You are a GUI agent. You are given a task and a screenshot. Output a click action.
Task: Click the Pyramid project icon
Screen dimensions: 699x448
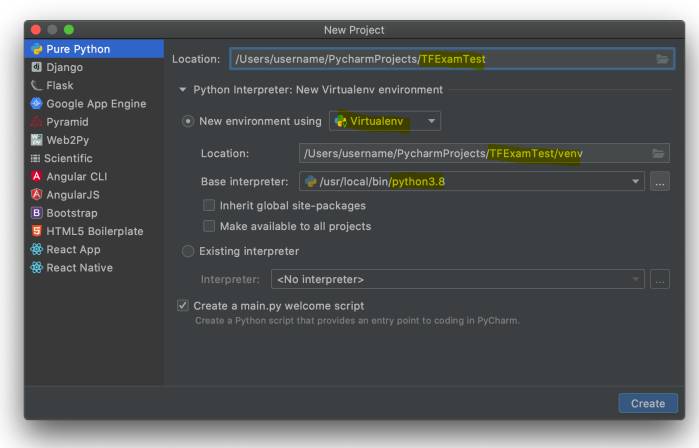point(37,122)
